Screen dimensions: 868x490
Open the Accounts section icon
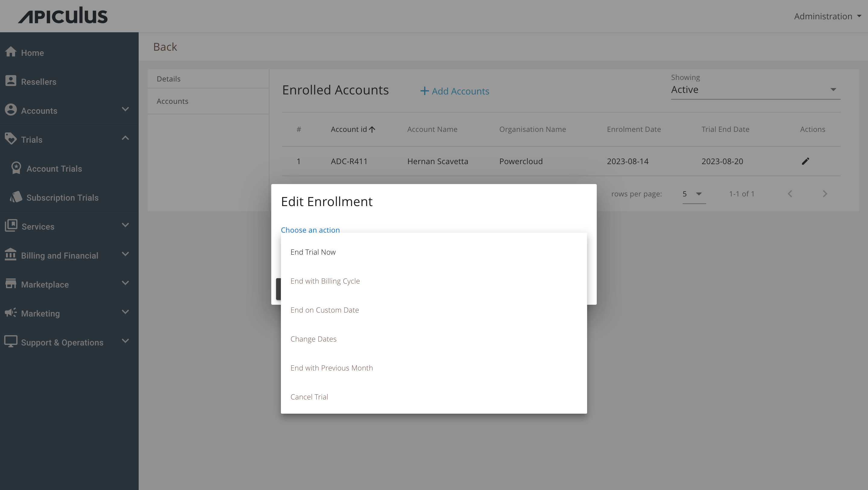tap(11, 110)
